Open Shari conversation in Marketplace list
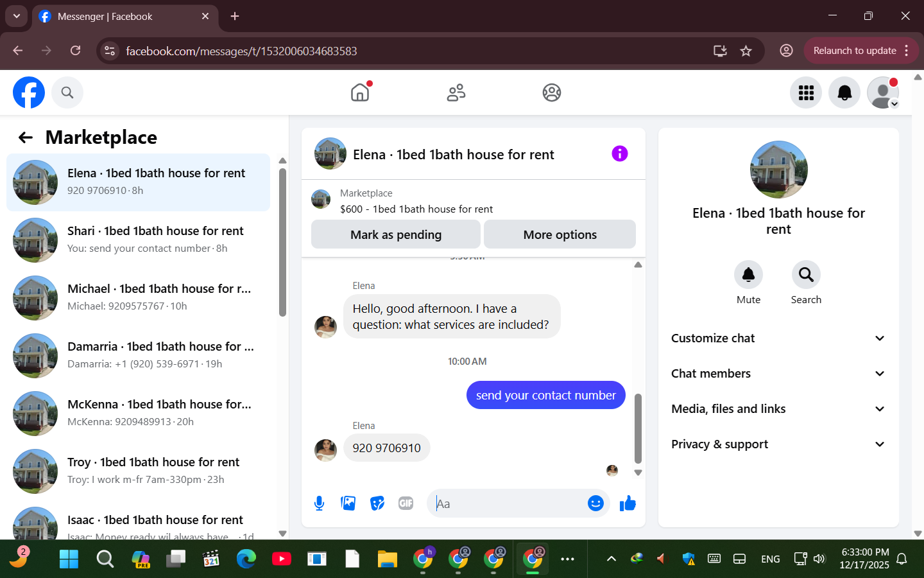Screen dimensions: 924x578 pos(138,240)
